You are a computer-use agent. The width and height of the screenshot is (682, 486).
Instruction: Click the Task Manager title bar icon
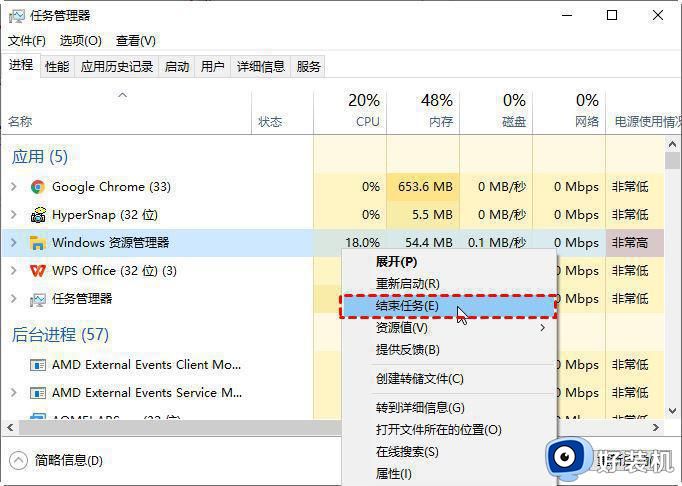click(x=17, y=16)
